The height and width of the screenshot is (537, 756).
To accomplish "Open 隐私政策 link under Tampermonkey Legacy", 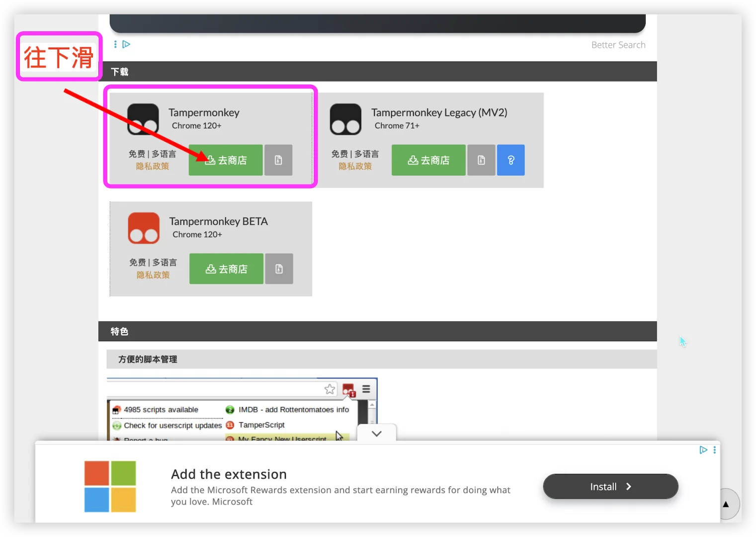I will click(x=355, y=166).
